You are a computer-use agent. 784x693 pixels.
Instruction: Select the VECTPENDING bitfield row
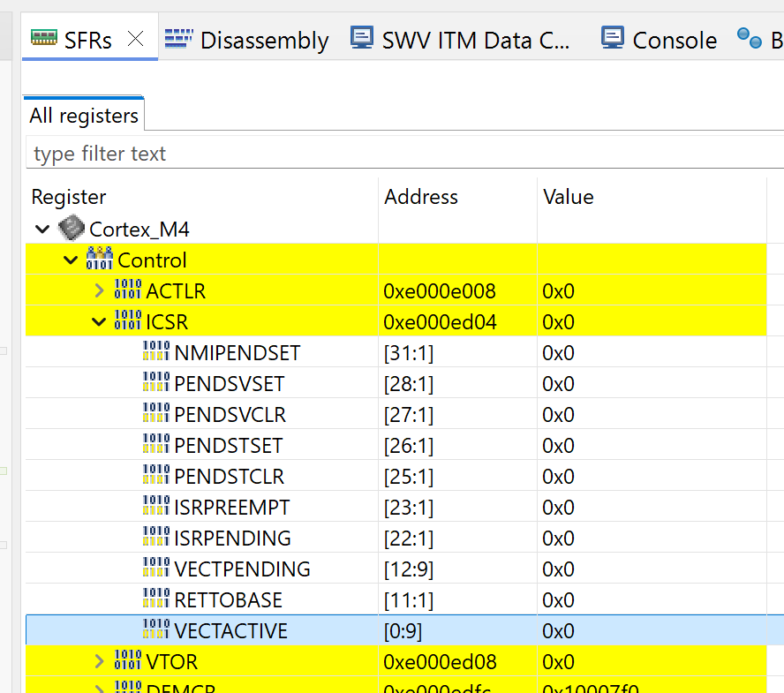(396, 569)
